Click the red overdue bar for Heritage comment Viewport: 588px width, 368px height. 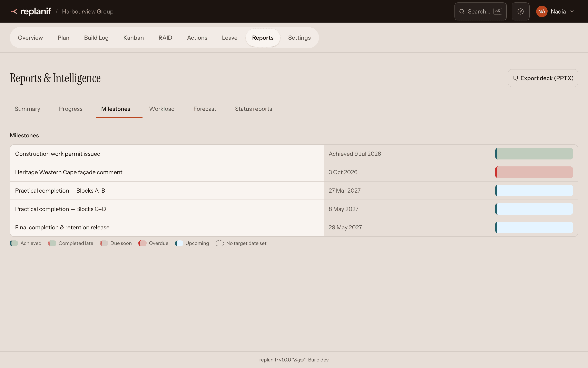[534, 172]
